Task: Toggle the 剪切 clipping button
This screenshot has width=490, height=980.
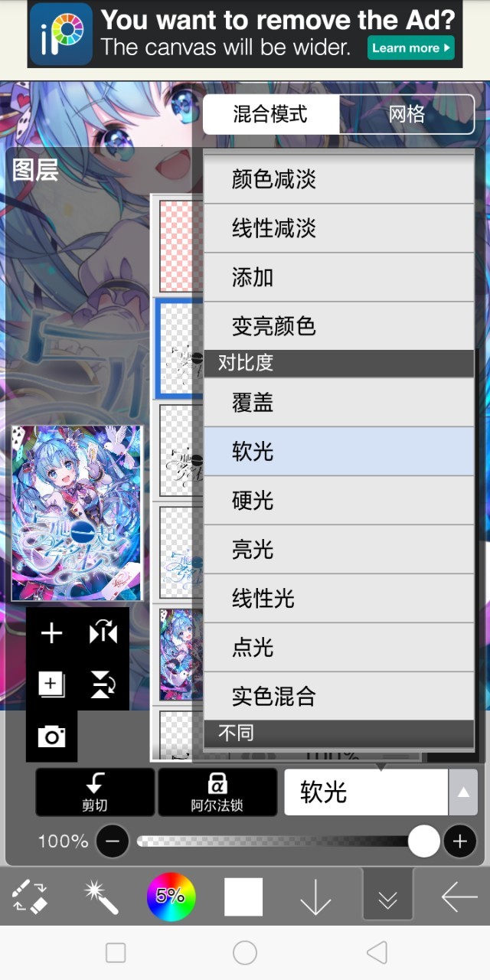Action: coord(95,792)
